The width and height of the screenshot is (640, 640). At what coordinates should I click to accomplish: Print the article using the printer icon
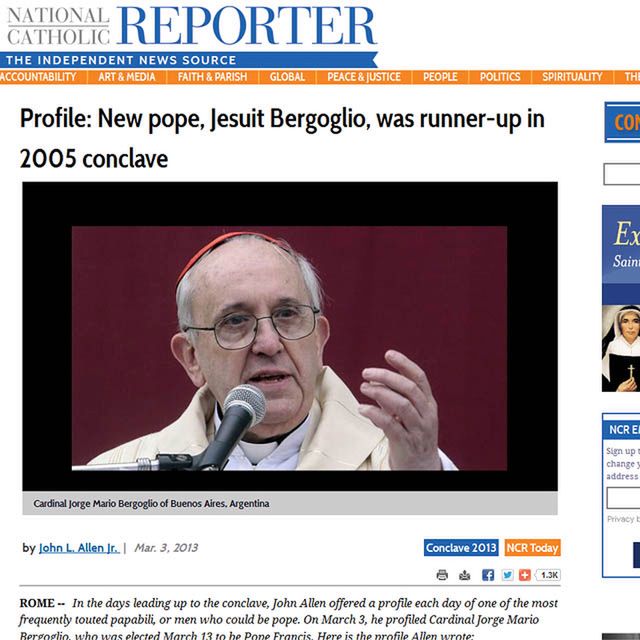pyautogui.click(x=442, y=575)
